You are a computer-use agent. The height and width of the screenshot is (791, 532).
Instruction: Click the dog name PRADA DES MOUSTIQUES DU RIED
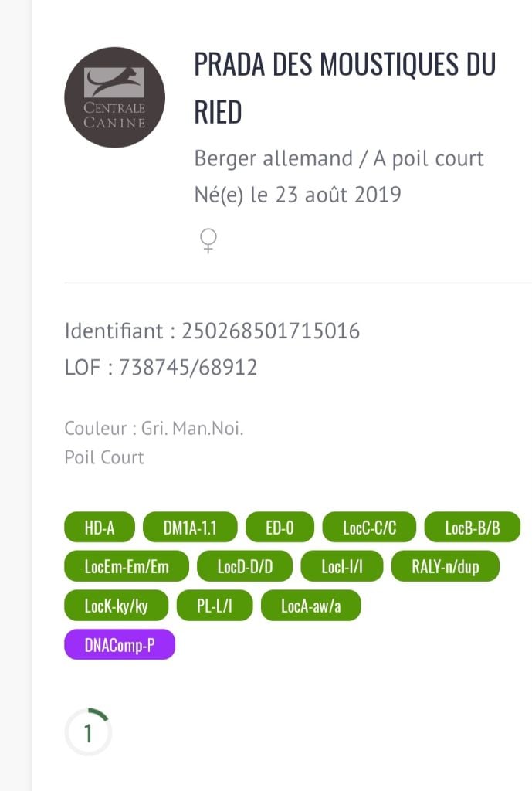[344, 88]
